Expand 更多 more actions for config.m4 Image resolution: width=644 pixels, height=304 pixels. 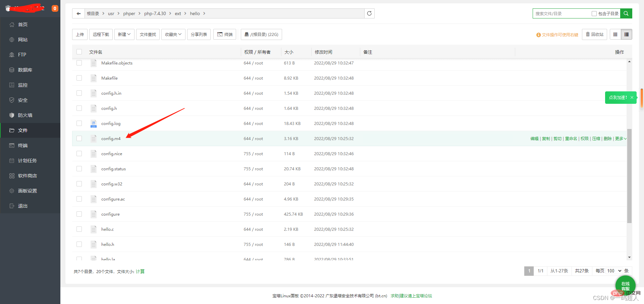pyautogui.click(x=621, y=139)
